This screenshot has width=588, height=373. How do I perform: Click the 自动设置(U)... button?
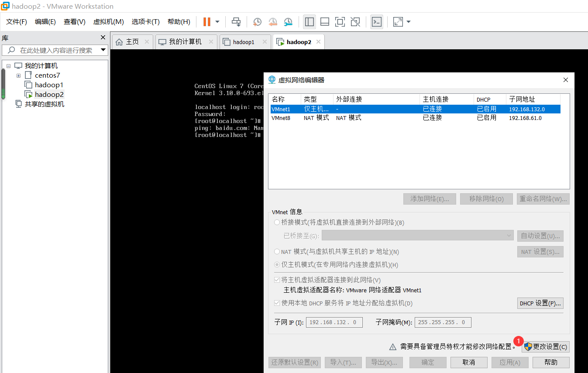click(540, 236)
